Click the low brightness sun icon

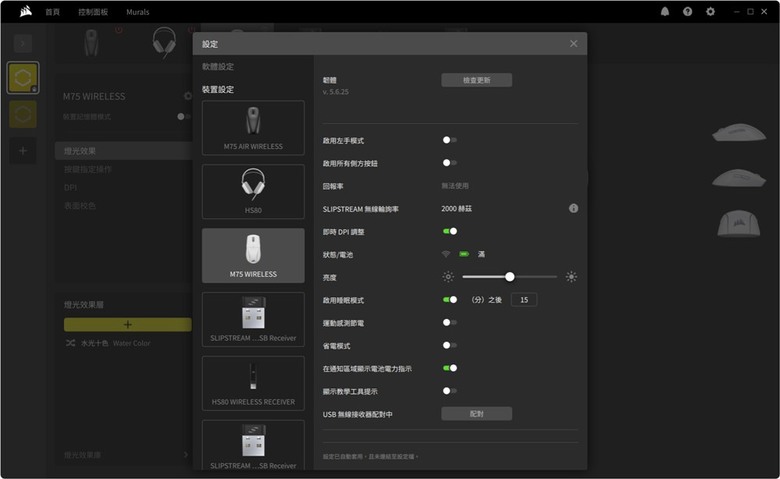448,277
